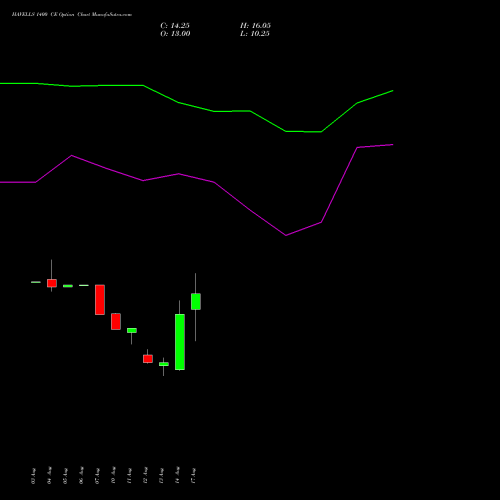Click the 03 Aug date label
Screen dimensions: 500x500
(33, 476)
